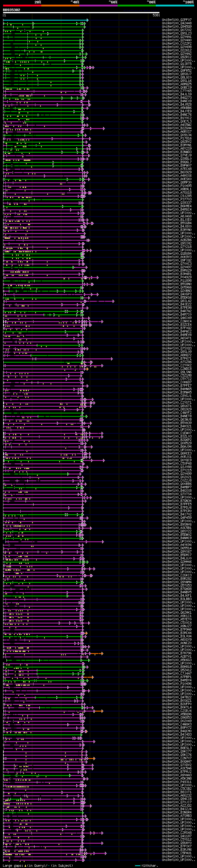Image resolution: width=197 pixels, height=868 pixels.
Task: Select the UniRef100_Q1IRT5 label
Action: [x=177, y=64]
